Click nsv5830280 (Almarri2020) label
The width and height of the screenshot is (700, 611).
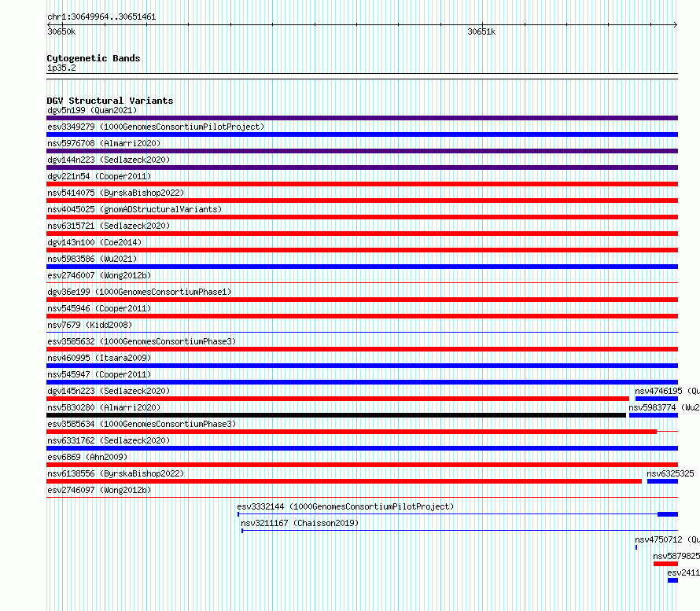(x=104, y=407)
